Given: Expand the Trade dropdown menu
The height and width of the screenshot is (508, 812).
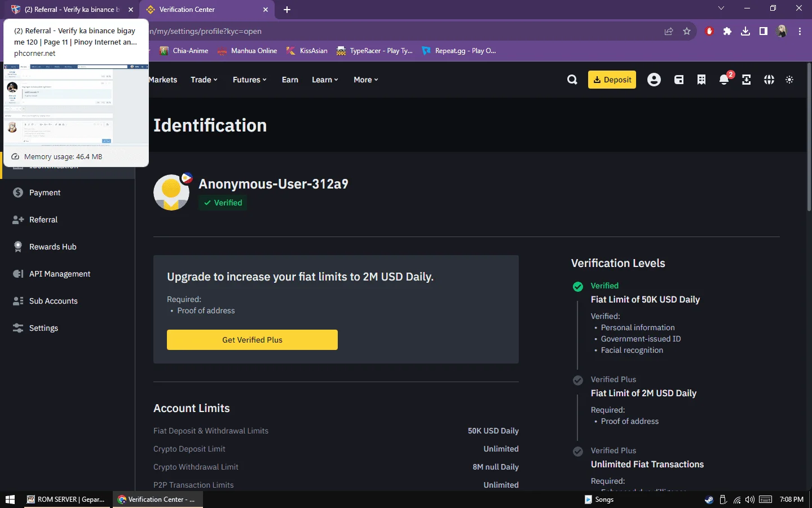Looking at the screenshot, I should (x=204, y=80).
